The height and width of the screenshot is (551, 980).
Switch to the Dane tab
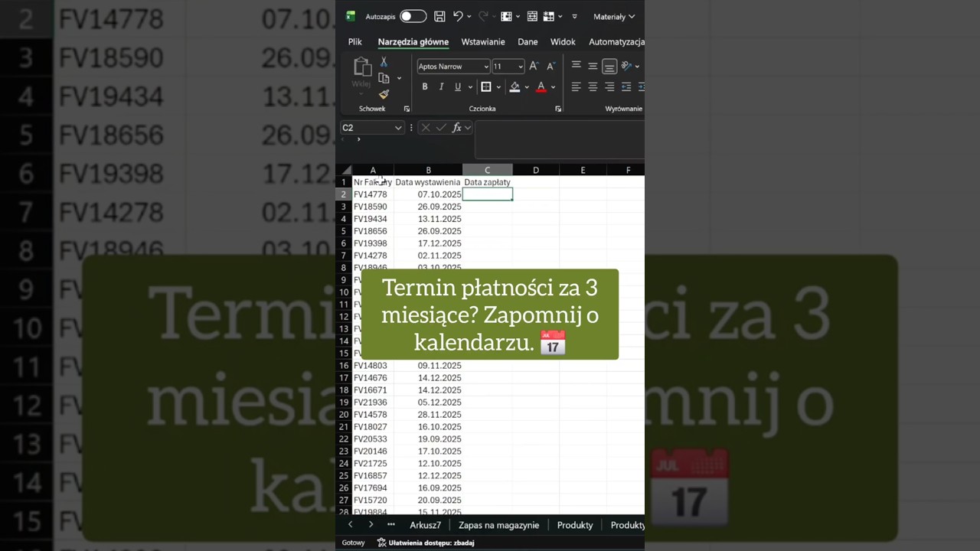click(x=528, y=42)
